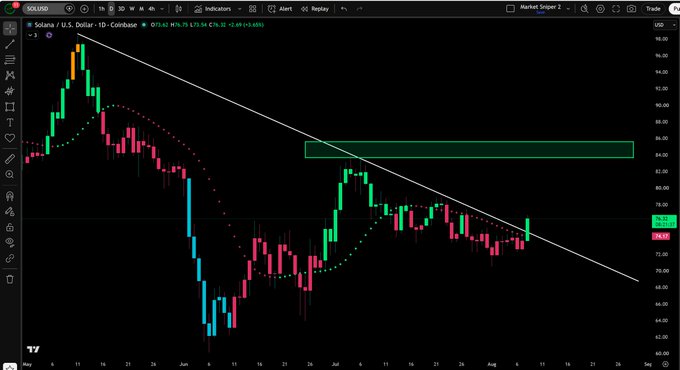
Task: Open quick search magnifier in top bar
Action: pyautogui.click(x=585, y=9)
